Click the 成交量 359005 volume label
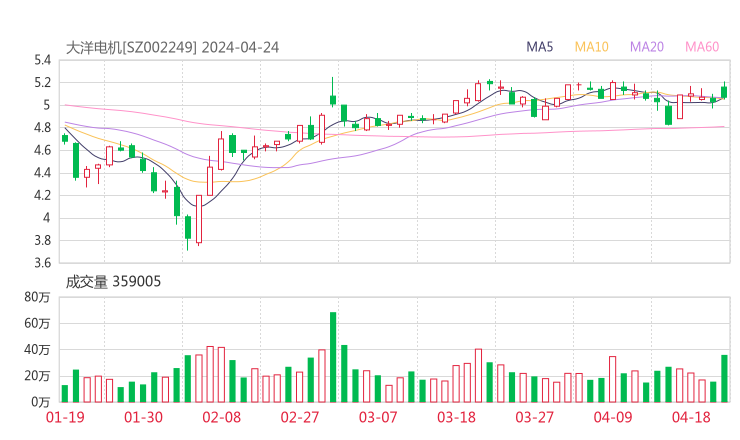This screenshot has width=740, height=440. 113,281
